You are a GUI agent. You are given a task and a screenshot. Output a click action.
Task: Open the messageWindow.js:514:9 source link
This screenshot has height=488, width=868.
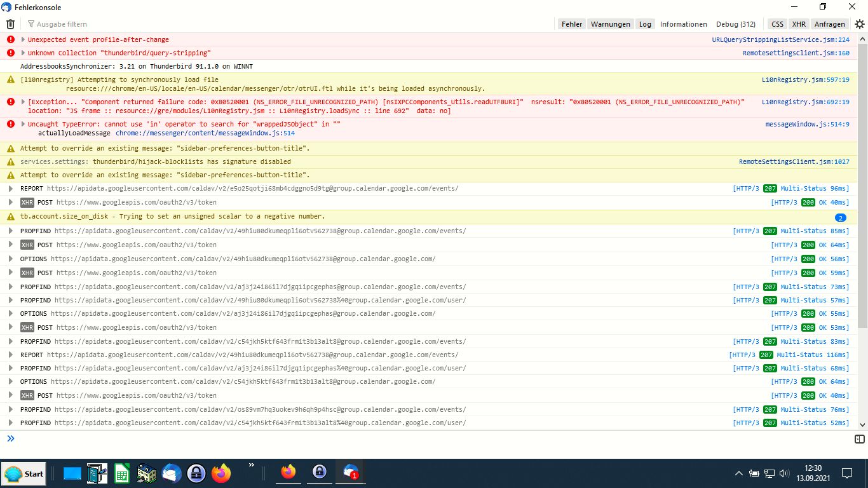pos(807,124)
